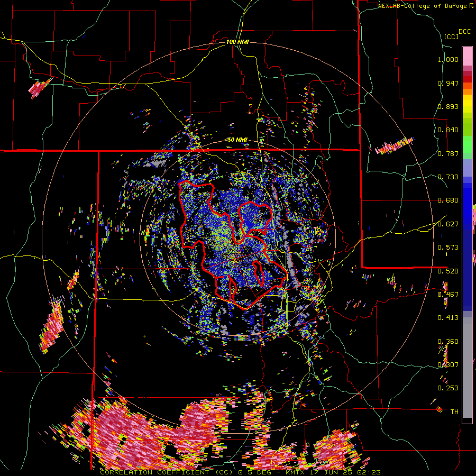
Task: Click the 0.627 scale value
Action: [x=448, y=224]
